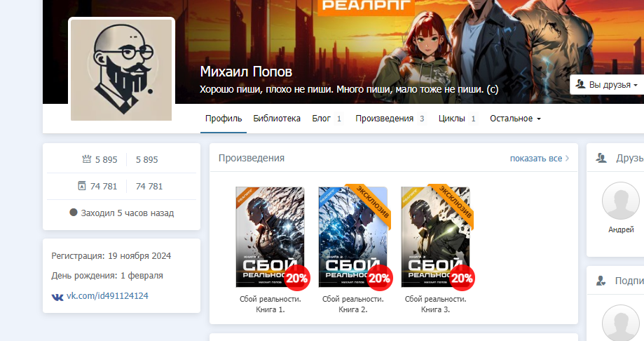The image size is (644, 341).
Task: Click the Блог count badge 1
Action: coord(339,119)
